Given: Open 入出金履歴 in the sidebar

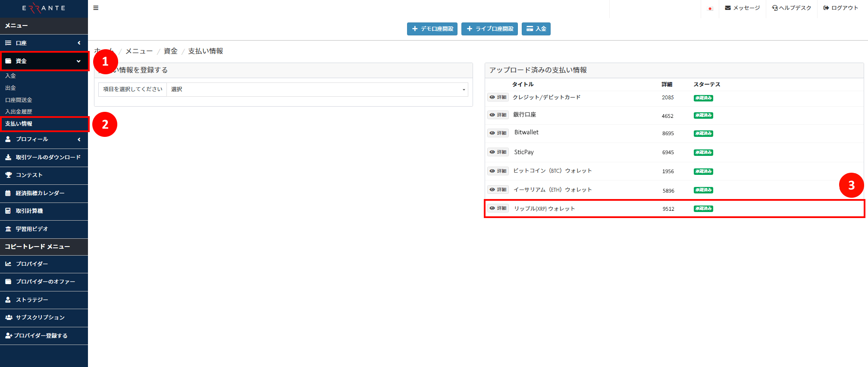Looking at the screenshot, I should pos(19,111).
